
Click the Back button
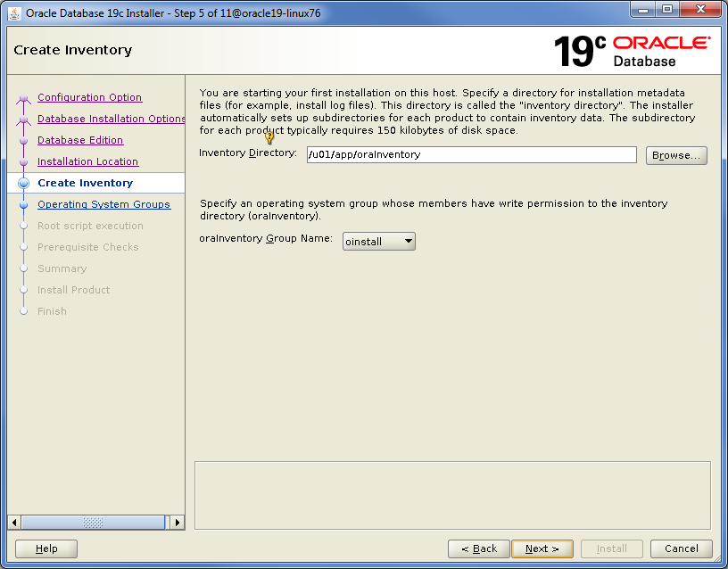pos(479,548)
